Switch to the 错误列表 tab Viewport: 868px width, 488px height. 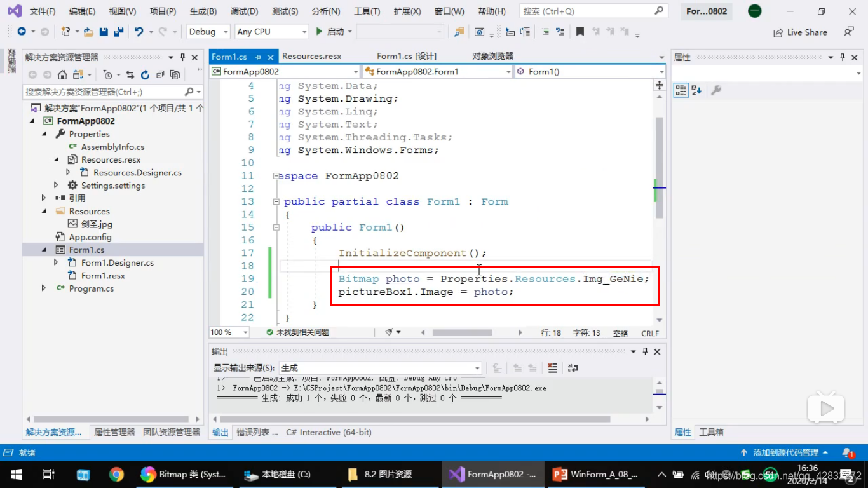coord(257,432)
